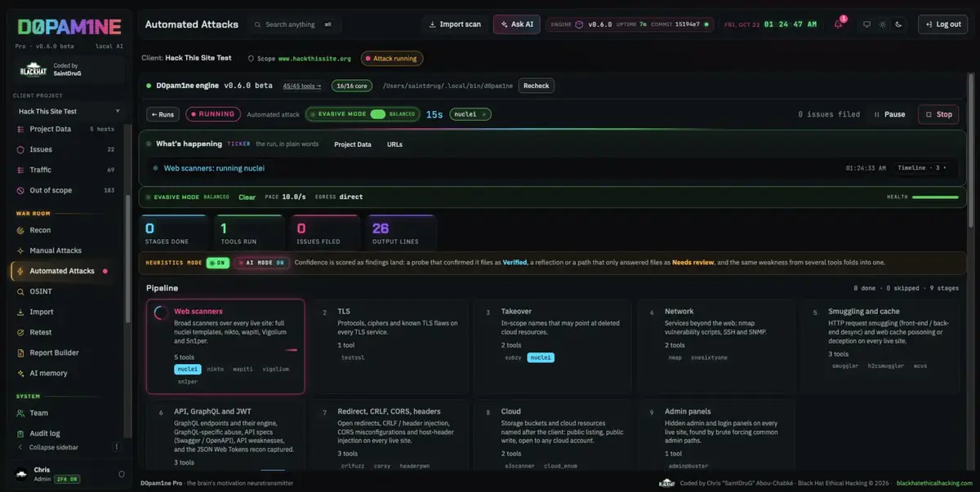
Task: Stop the running attack
Action: (x=938, y=114)
